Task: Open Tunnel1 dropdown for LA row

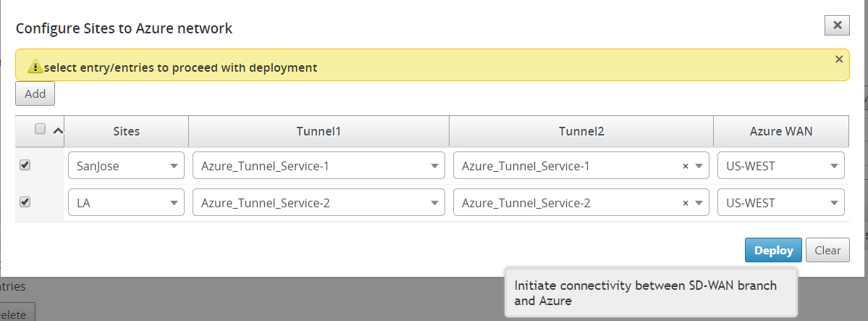Action: point(319,202)
